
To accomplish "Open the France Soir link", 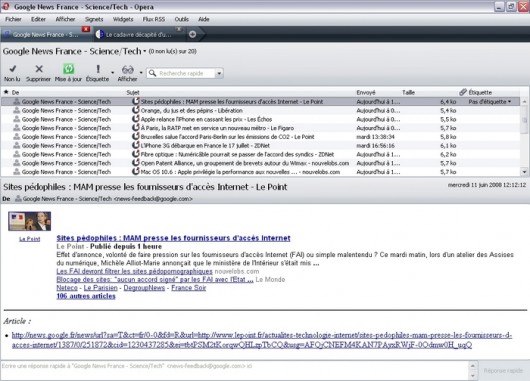I will (x=189, y=288).
